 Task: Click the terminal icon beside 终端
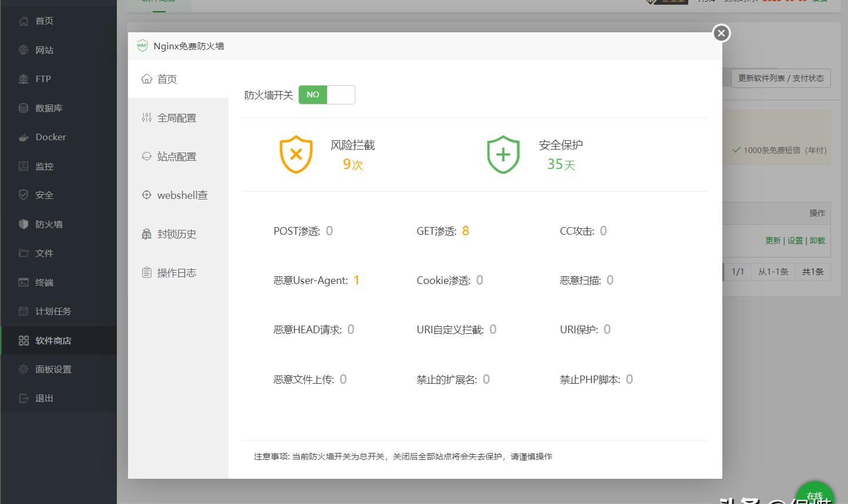coord(23,282)
